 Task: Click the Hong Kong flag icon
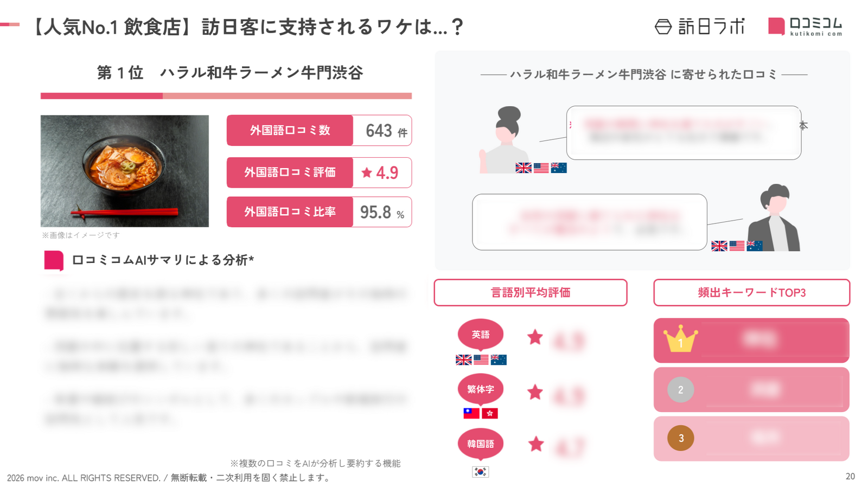pyautogui.click(x=490, y=413)
